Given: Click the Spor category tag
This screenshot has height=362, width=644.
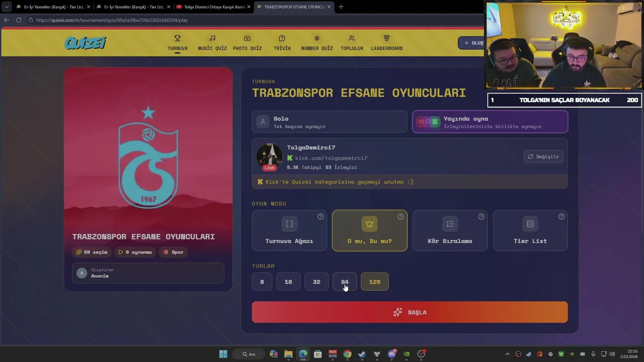Looking at the screenshot, I should click(x=173, y=252).
